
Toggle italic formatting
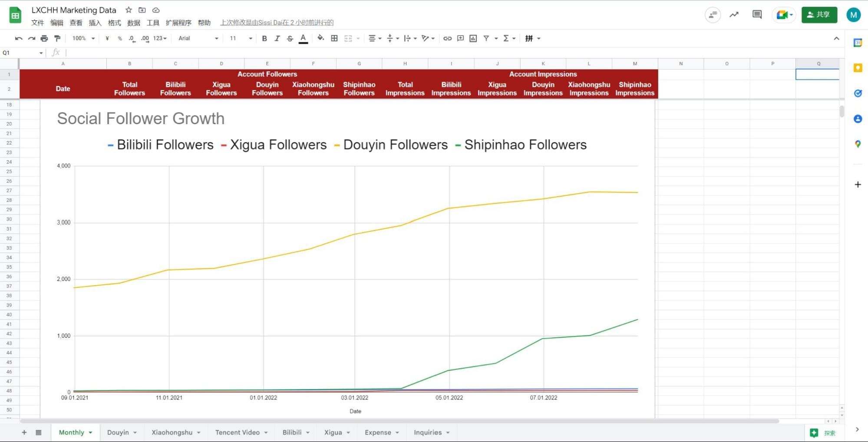[x=277, y=38]
